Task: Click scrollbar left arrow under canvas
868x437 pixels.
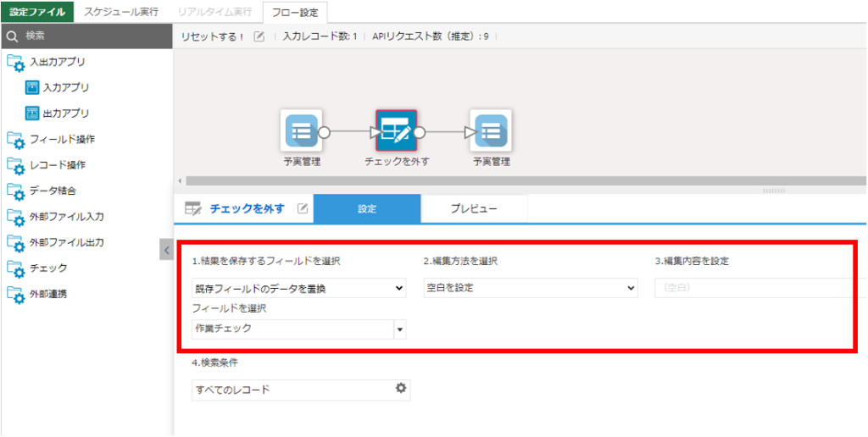Action: coord(180,181)
